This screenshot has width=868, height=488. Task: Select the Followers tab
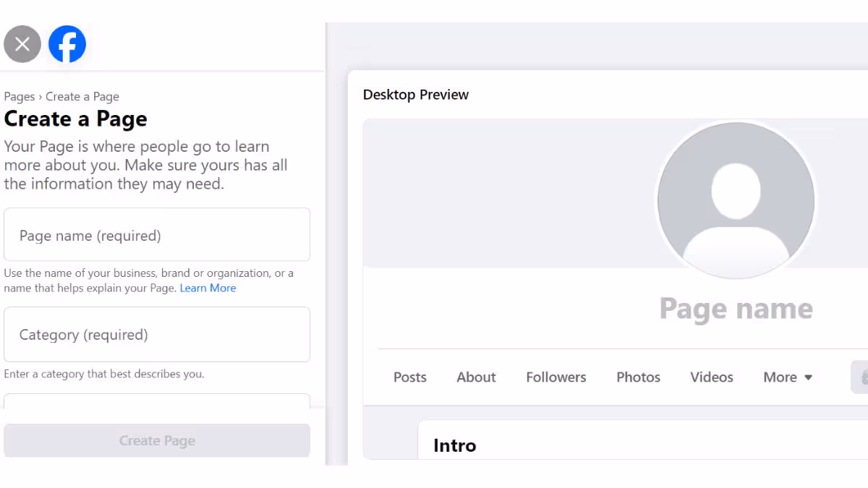coord(556,377)
